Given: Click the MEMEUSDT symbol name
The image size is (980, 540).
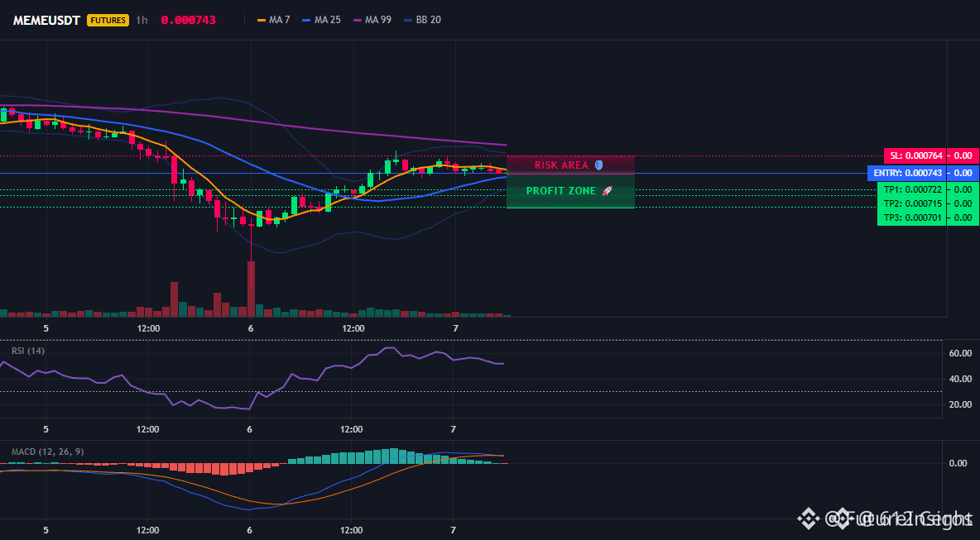Looking at the screenshot, I should coord(46,20).
